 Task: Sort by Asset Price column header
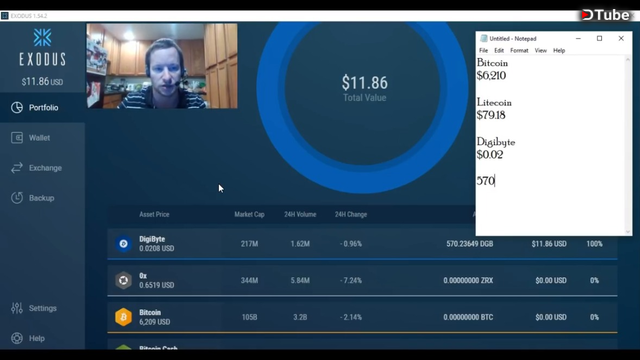click(x=154, y=214)
